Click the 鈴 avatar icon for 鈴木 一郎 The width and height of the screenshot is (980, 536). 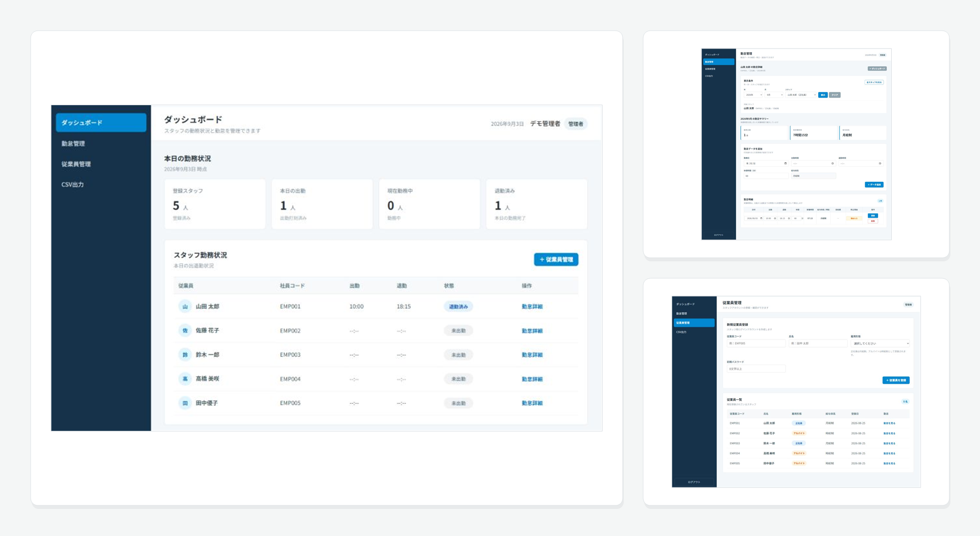(x=185, y=355)
